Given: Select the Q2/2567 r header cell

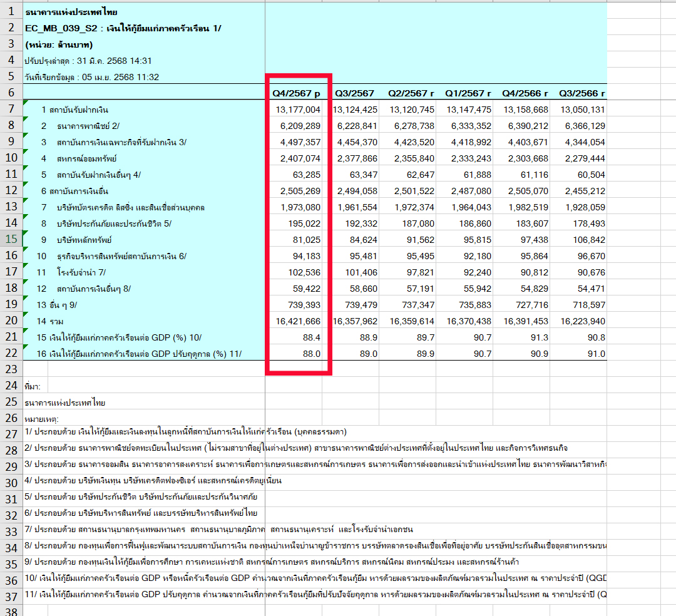Looking at the screenshot, I should [411, 93].
